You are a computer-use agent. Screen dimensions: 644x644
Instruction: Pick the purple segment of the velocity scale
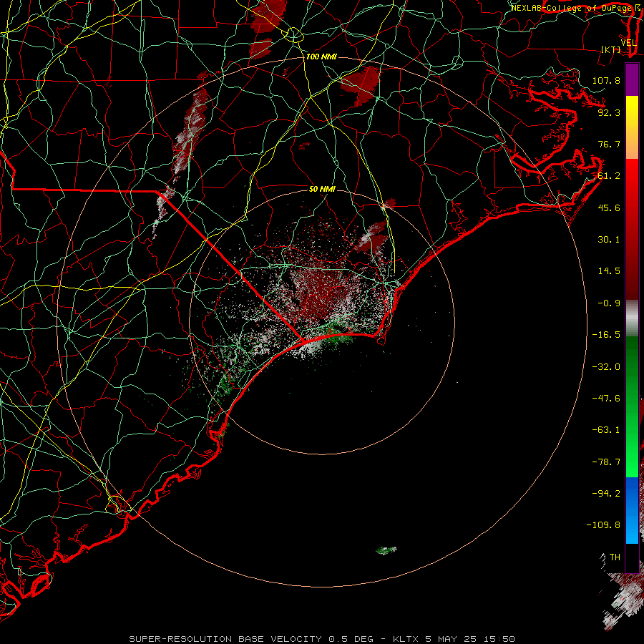pos(632,79)
